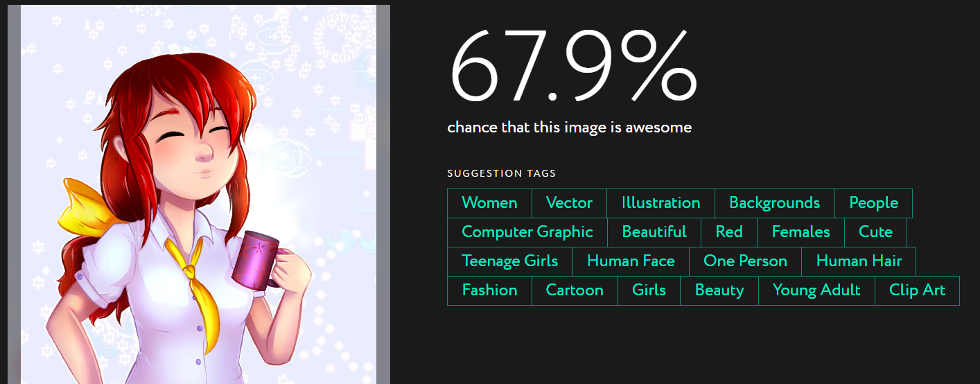This screenshot has width=980, height=384.
Task: Select the People suggestion tag
Action: coord(873,203)
